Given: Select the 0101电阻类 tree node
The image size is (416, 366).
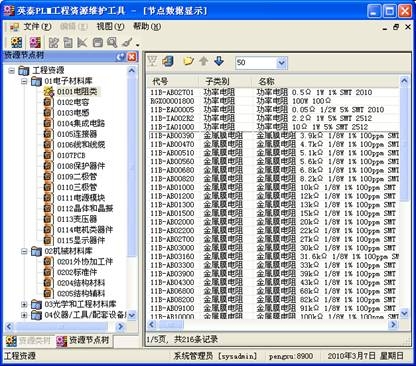Looking at the screenshot, I should [77, 92].
